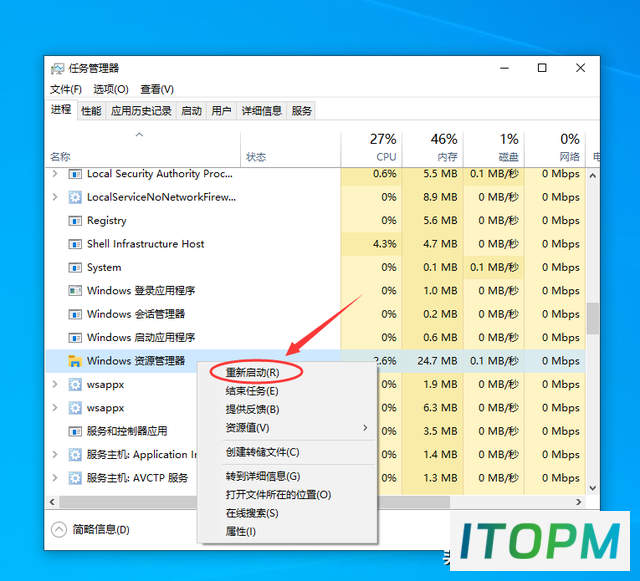Switch to the 性能 tab
Screen dimensions: 640x581
91,111
